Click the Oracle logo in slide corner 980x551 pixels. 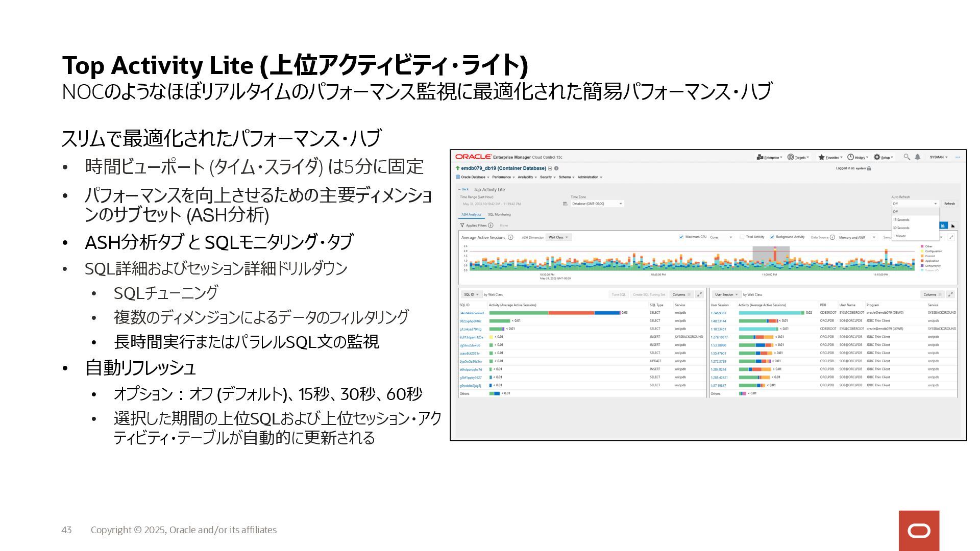pyautogui.click(x=919, y=531)
